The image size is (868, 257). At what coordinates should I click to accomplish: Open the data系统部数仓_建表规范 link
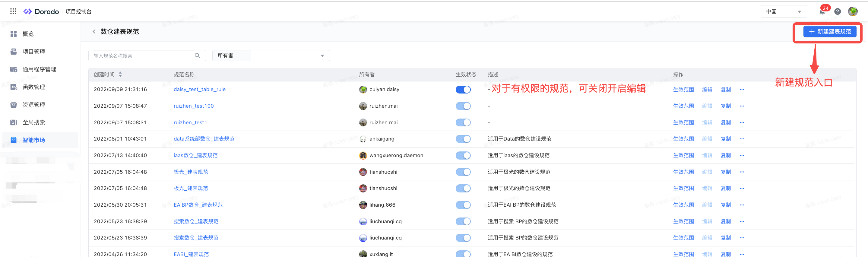tap(204, 139)
